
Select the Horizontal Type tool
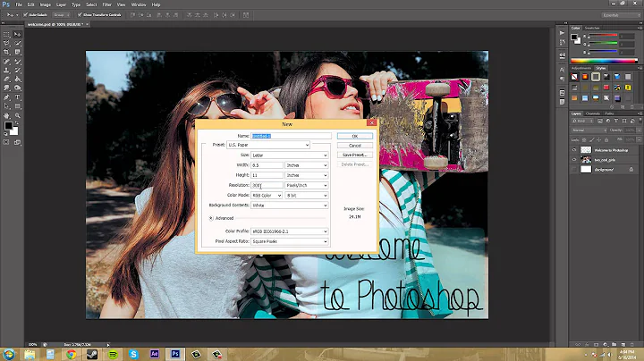click(17, 97)
